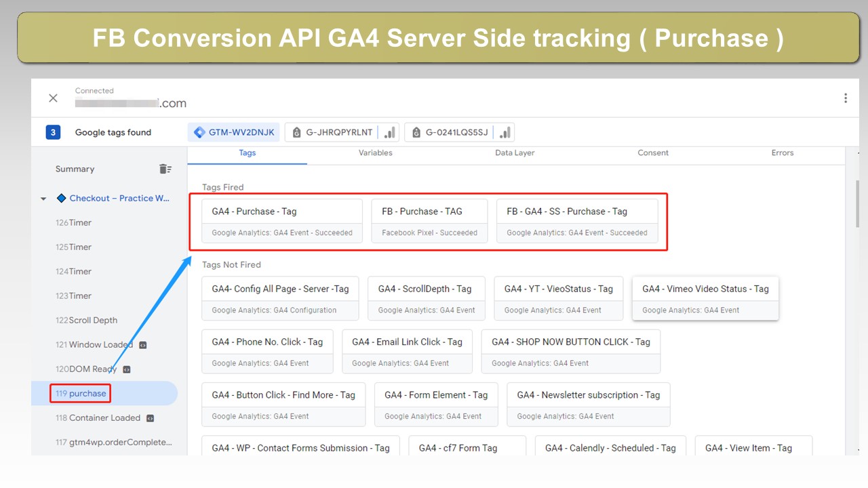The image size is (868, 488).
Task: Open GA4 - SHOP NOW BUTTON CLICK - Tag card
Action: point(571,351)
